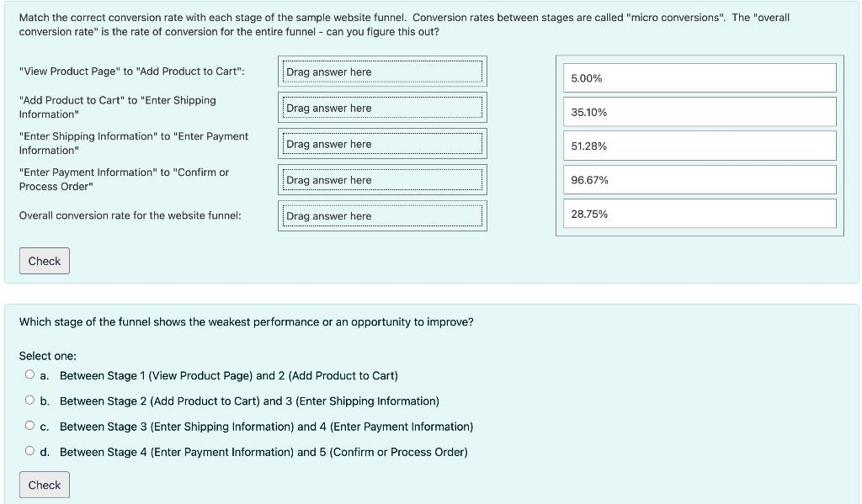The width and height of the screenshot is (862, 504).
Task: Click the answer zone for Confirm or Process Order
Action: [382, 179]
